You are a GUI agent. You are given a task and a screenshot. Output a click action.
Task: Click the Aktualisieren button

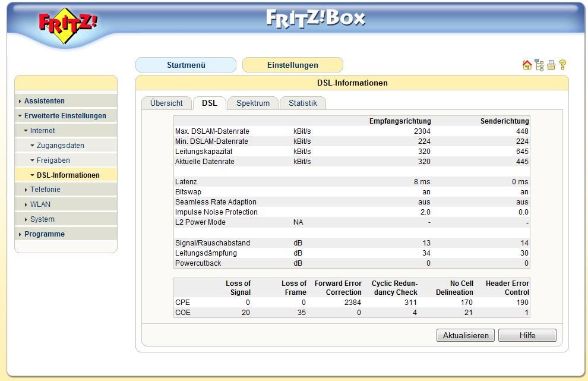(x=466, y=335)
